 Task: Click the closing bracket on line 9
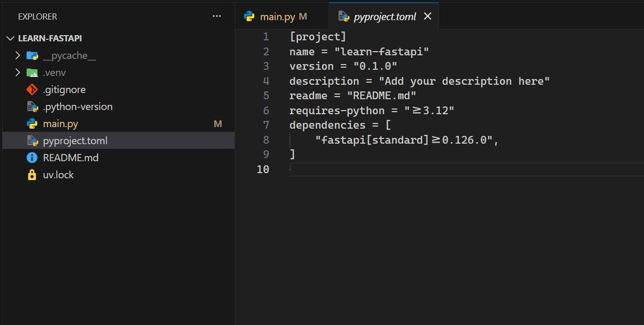[x=292, y=154]
